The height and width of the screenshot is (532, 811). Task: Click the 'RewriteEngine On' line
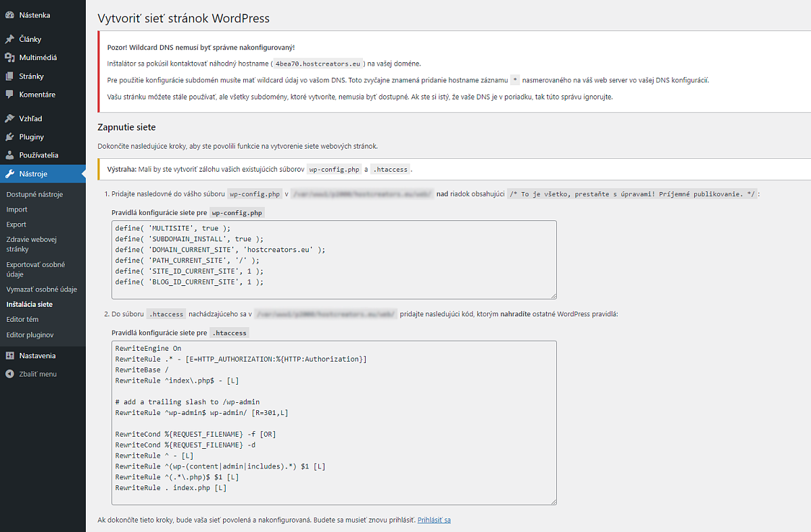[148, 349]
